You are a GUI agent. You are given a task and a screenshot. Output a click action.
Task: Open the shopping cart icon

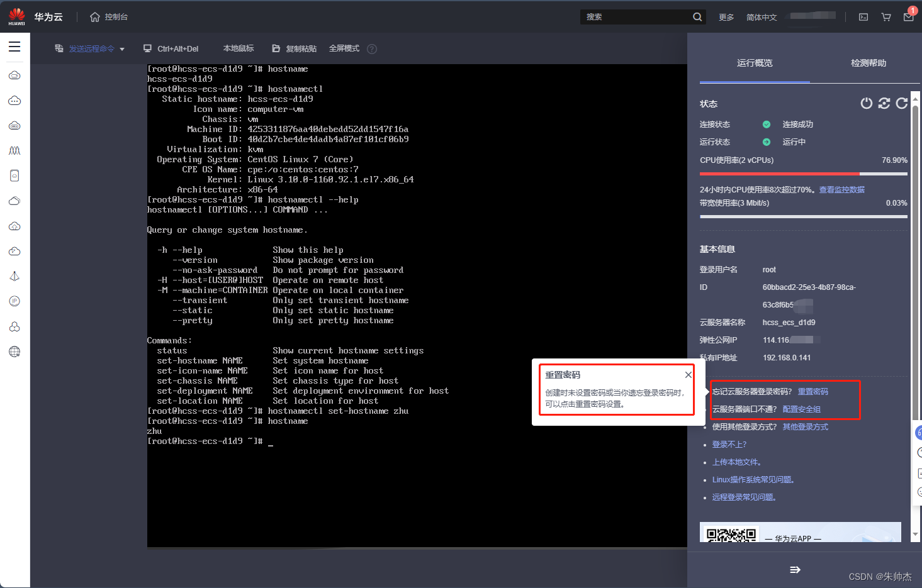click(x=886, y=17)
